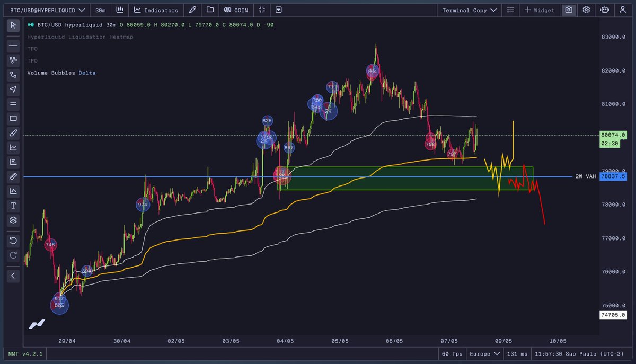Select the green rectangle zone on chart
This screenshot has width=636, height=364.
pyautogui.click(x=405, y=179)
